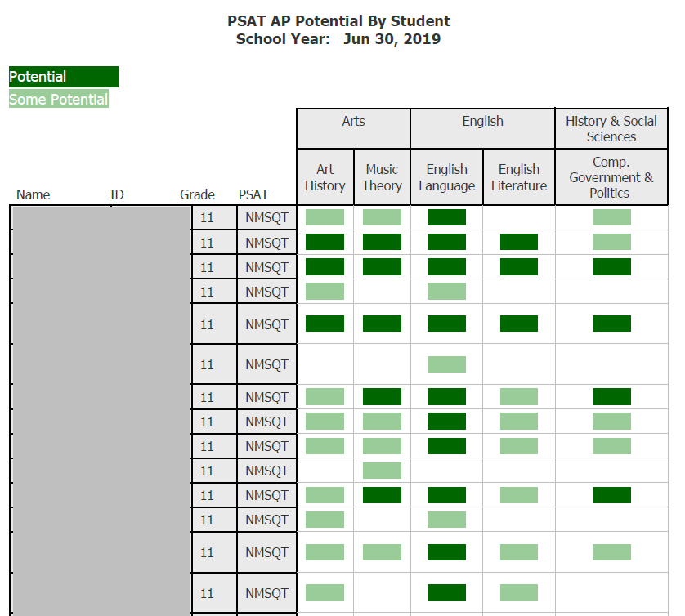Click the English Language swatch in the row with no other swatches
This screenshot has height=616, width=685.
446,364
